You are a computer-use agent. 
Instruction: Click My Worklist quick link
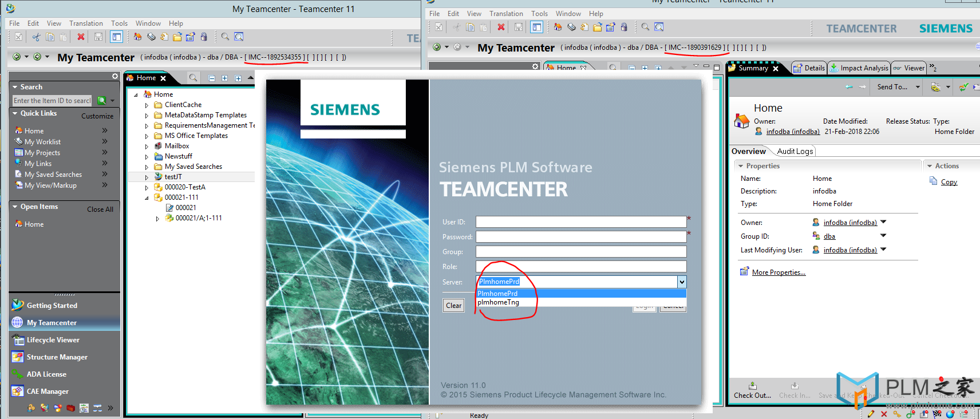[x=42, y=142]
